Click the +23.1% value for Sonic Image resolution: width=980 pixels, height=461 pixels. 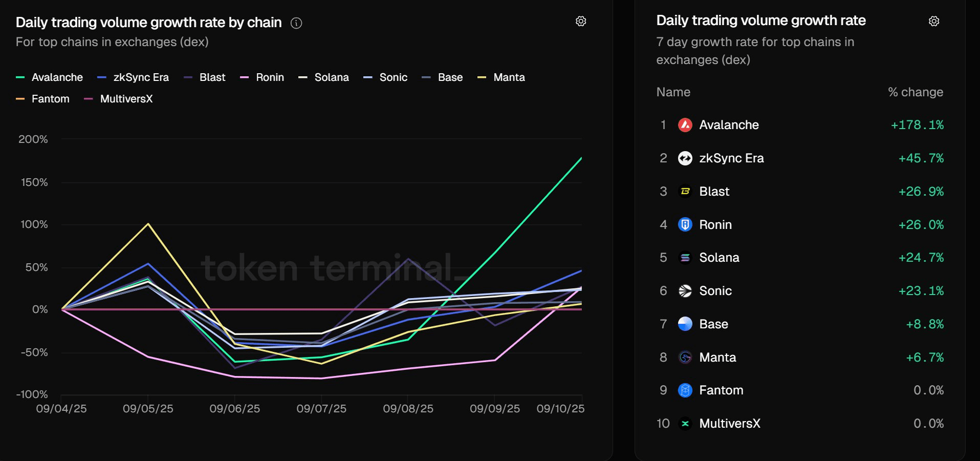921,291
